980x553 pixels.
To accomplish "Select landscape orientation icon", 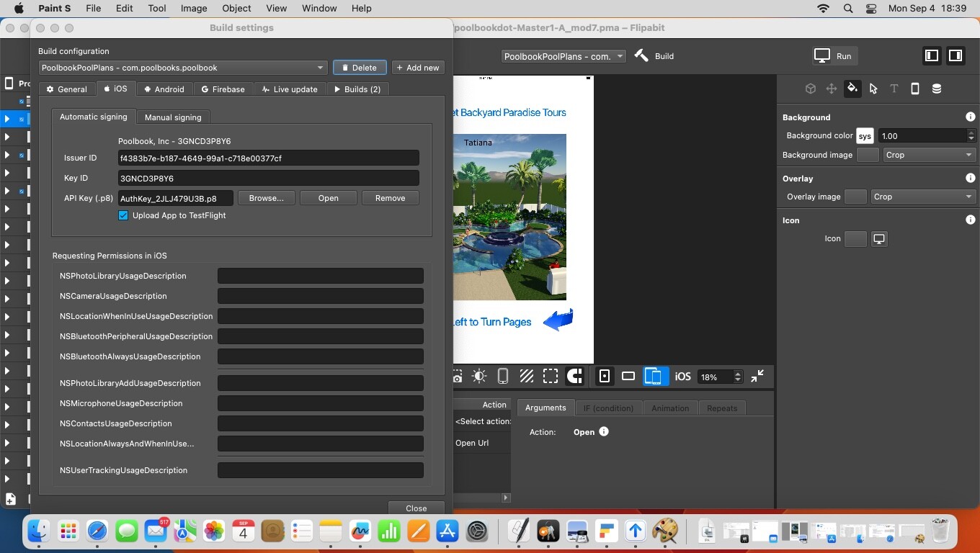I will pos(628,376).
